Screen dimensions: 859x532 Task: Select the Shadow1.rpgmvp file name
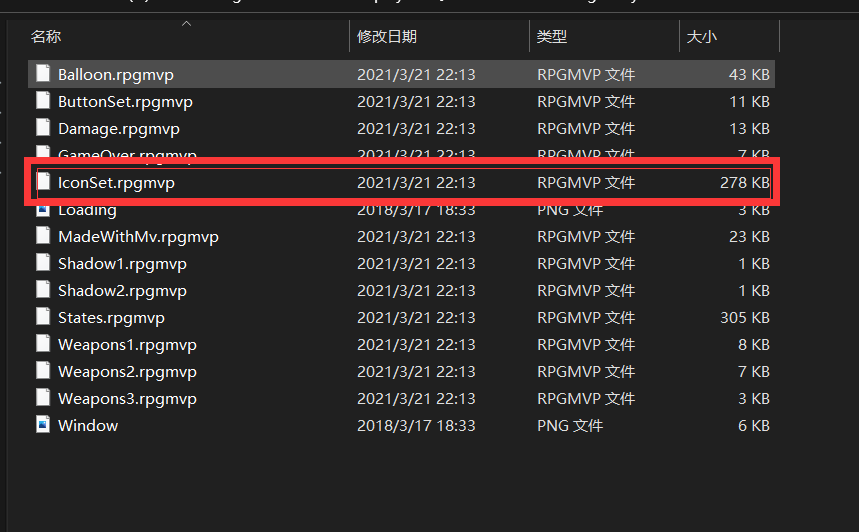122,264
